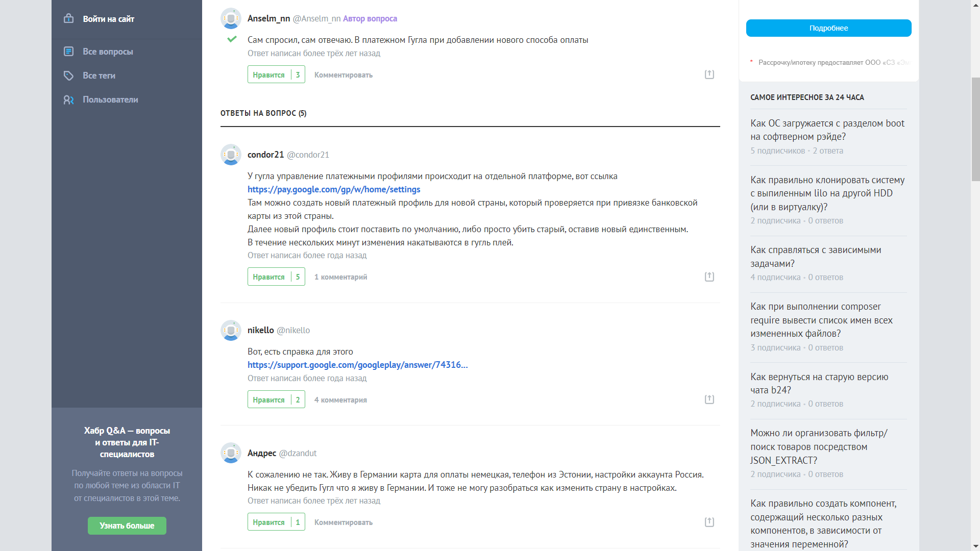Share Anselm_nn's answer via share icon
The image size is (980, 551).
click(x=709, y=74)
